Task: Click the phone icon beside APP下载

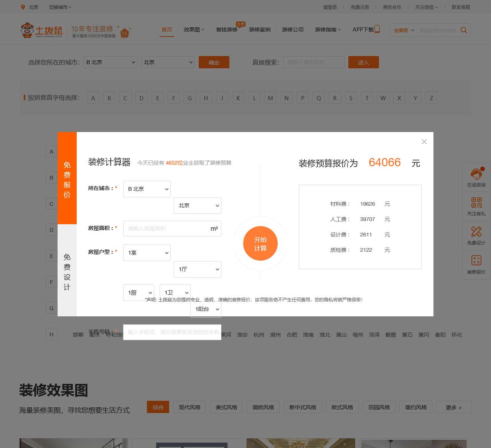Action: (377, 29)
